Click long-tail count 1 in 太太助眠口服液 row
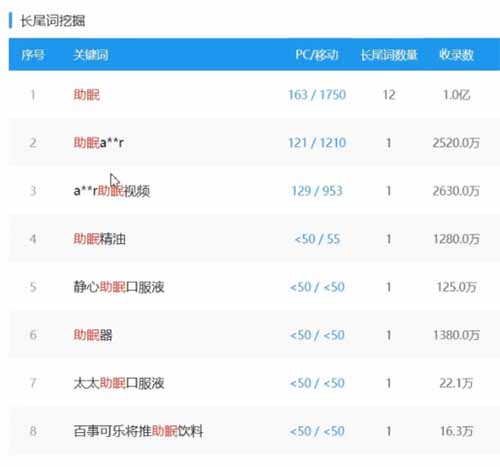The image size is (500, 467). tap(389, 383)
